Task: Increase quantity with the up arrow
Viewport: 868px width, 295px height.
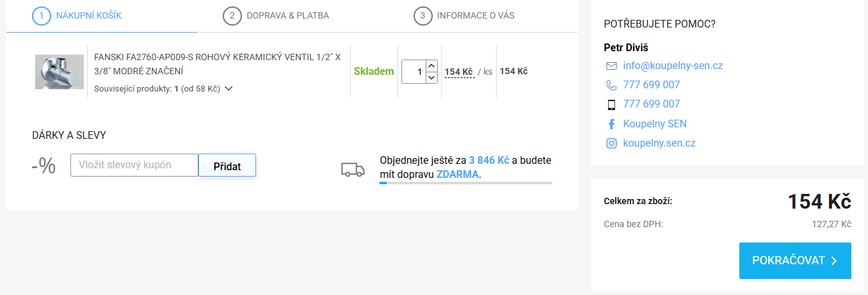Action: pyautogui.click(x=431, y=65)
